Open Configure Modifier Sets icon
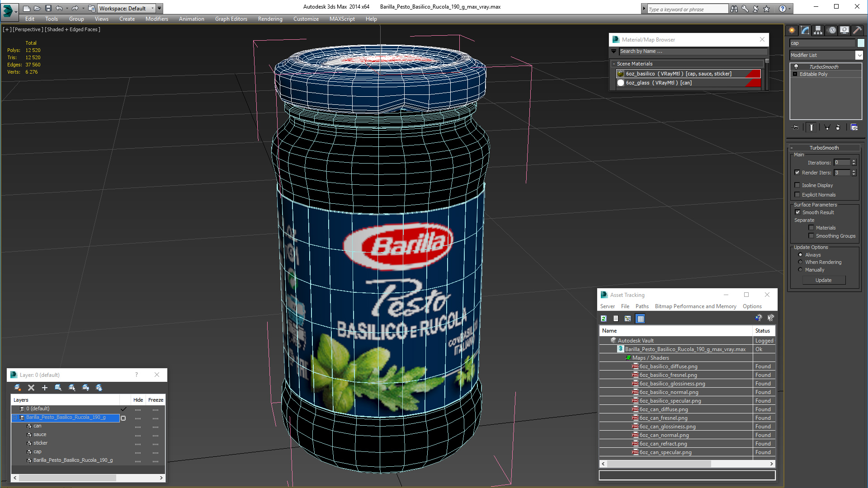868x488 pixels. pos(854,127)
